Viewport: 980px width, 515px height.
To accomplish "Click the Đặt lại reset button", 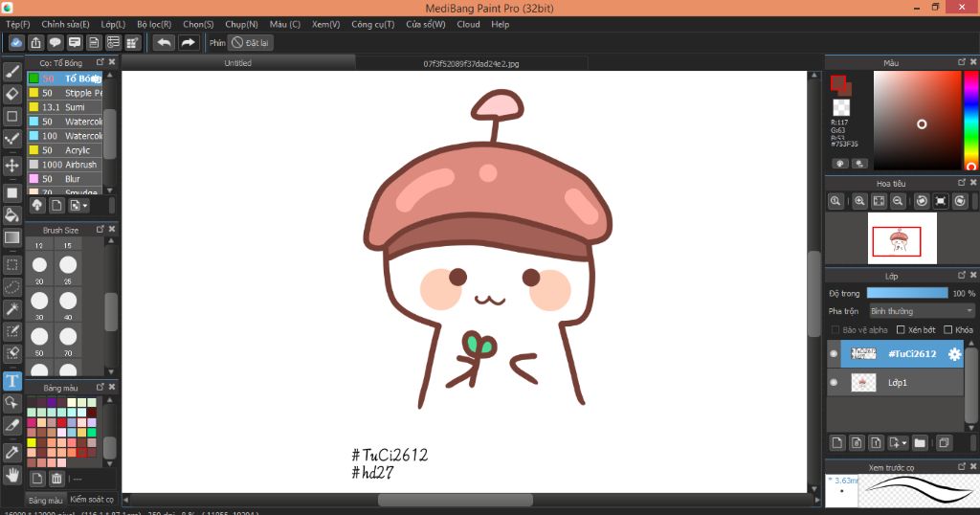I will click(x=252, y=42).
